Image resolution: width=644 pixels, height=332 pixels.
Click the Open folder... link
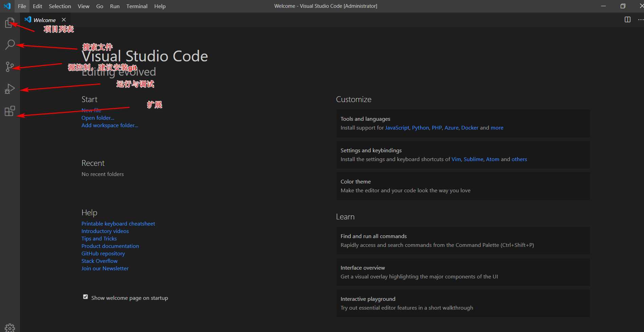click(x=98, y=118)
